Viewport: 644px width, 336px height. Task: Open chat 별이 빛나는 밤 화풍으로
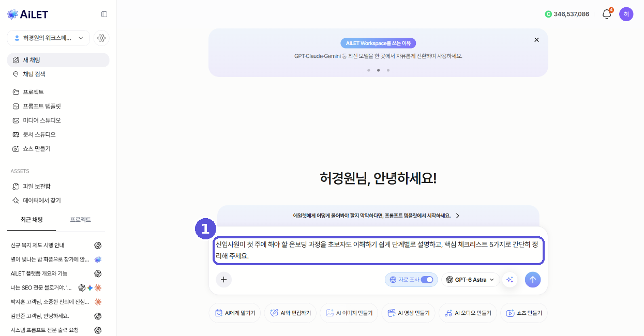pyautogui.click(x=56, y=259)
